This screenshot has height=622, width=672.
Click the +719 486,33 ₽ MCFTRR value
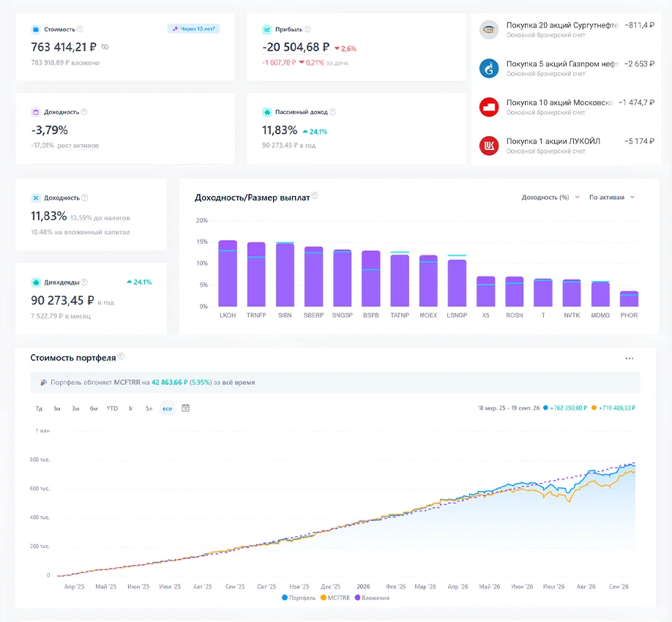(617, 408)
